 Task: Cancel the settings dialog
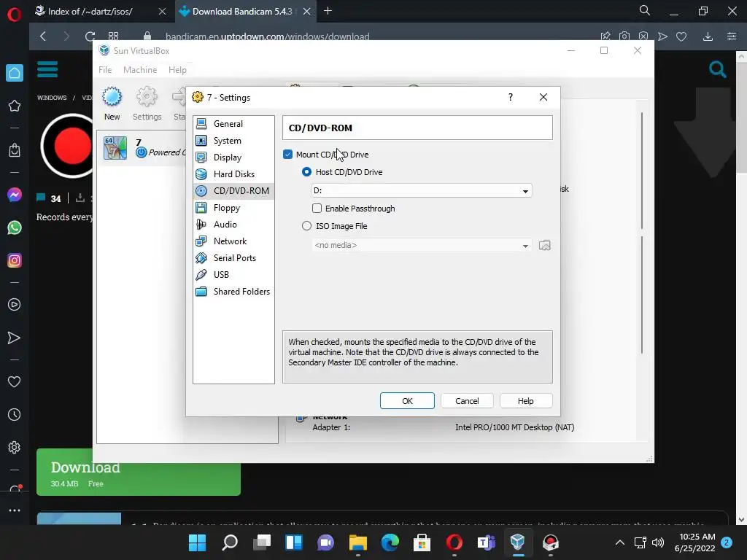467,401
